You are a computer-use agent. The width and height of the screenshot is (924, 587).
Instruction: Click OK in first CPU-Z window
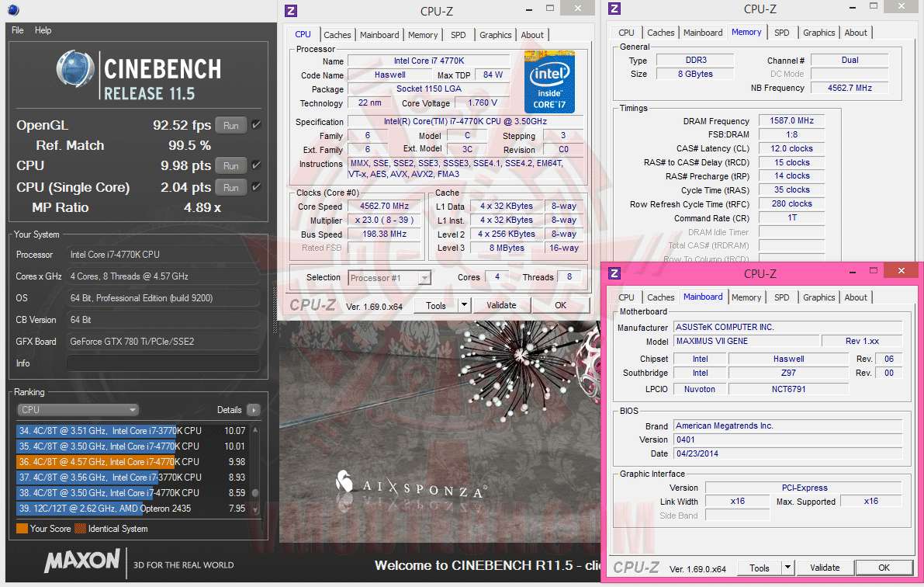click(x=560, y=305)
